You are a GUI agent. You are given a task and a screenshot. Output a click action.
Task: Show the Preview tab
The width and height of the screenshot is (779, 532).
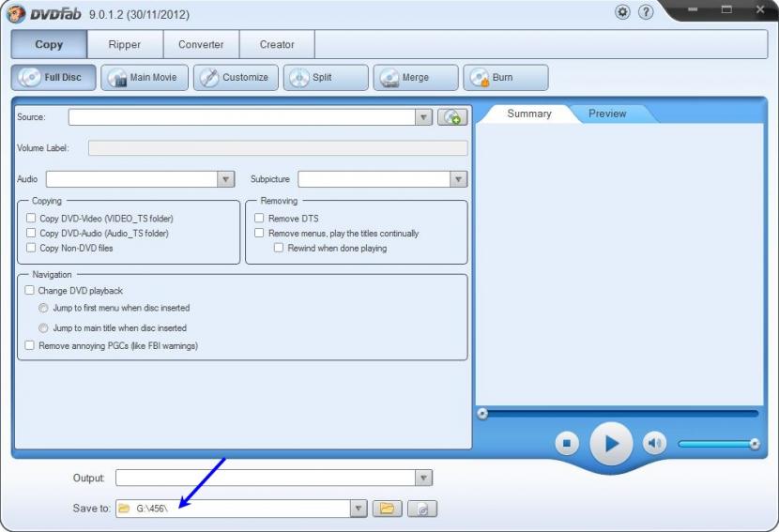click(x=607, y=114)
